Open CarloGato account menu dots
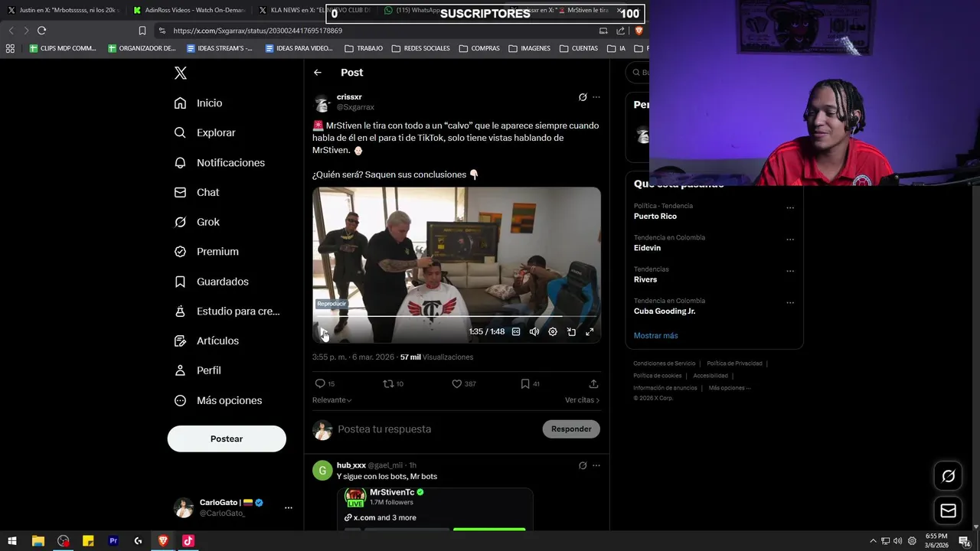 click(289, 507)
